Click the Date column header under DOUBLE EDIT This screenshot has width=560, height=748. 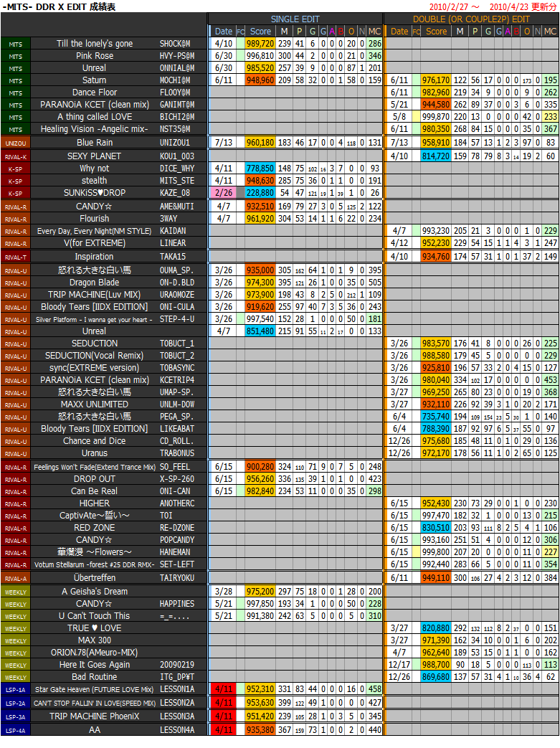tap(399, 32)
